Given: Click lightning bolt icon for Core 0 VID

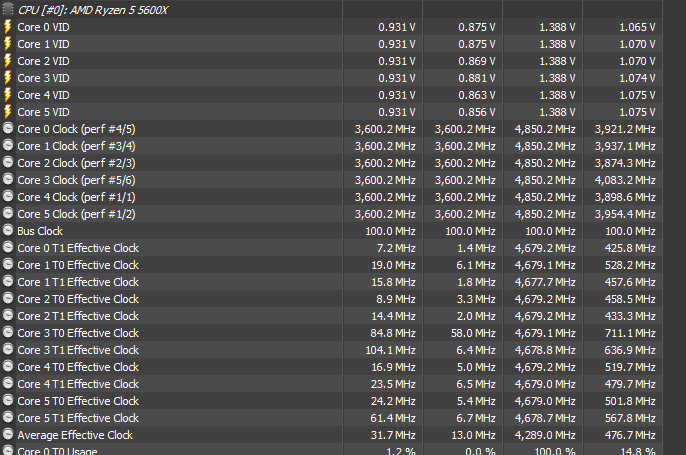Looking at the screenshot, I should (8, 27).
